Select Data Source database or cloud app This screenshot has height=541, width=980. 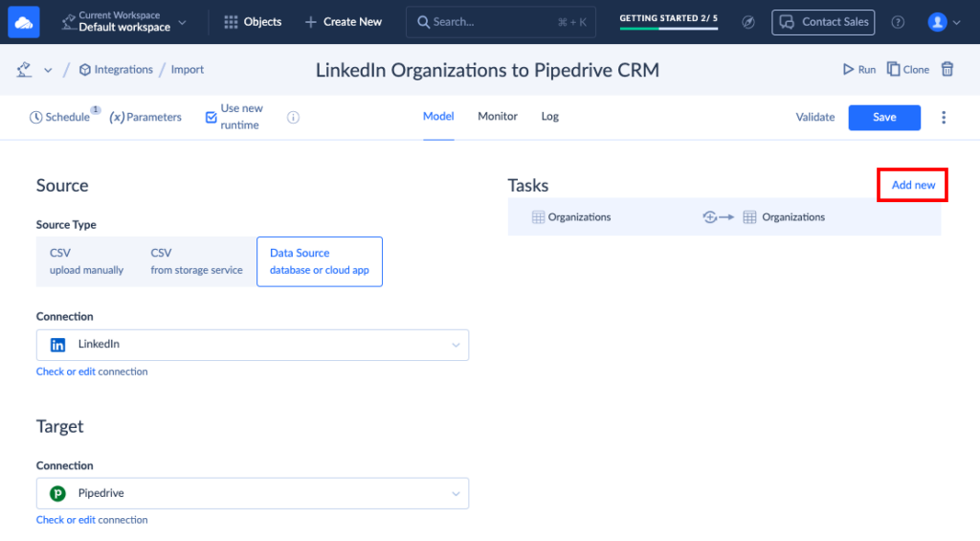tap(320, 261)
